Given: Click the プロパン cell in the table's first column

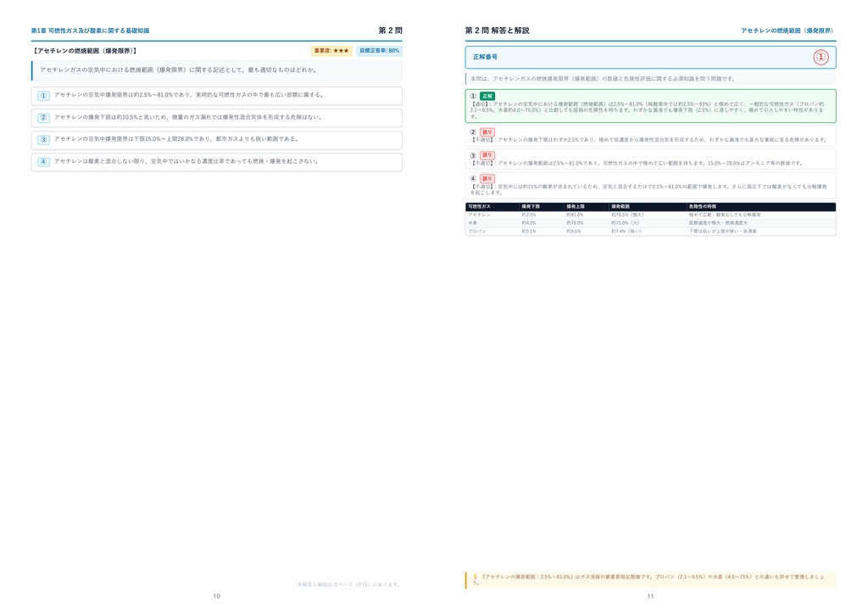Looking at the screenshot, I should click(477, 232).
